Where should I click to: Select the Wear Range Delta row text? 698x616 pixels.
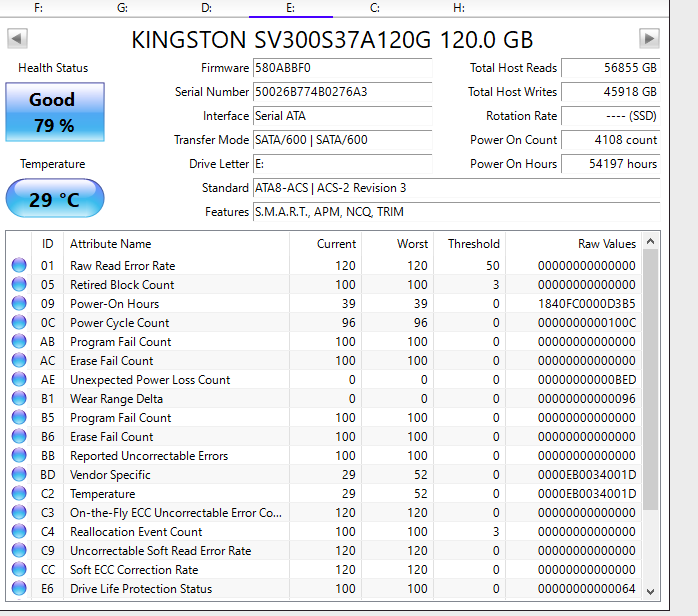(116, 399)
